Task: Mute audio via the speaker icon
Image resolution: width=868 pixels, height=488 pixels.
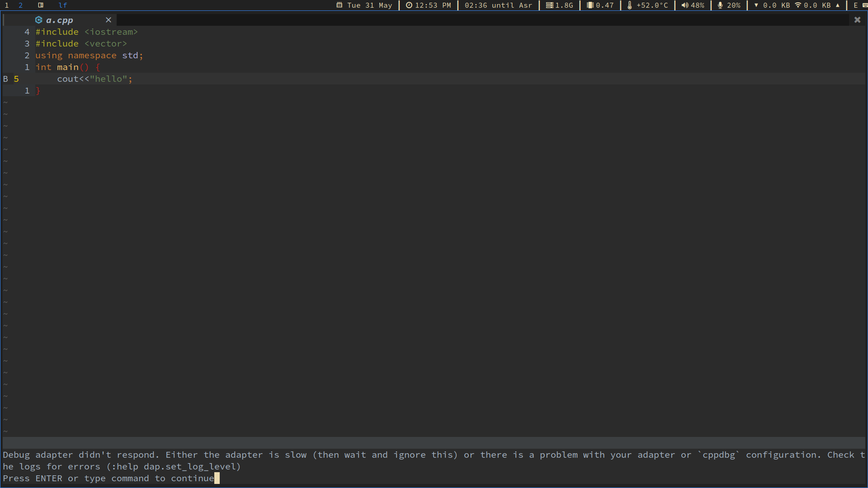Action: (x=684, y=5)
